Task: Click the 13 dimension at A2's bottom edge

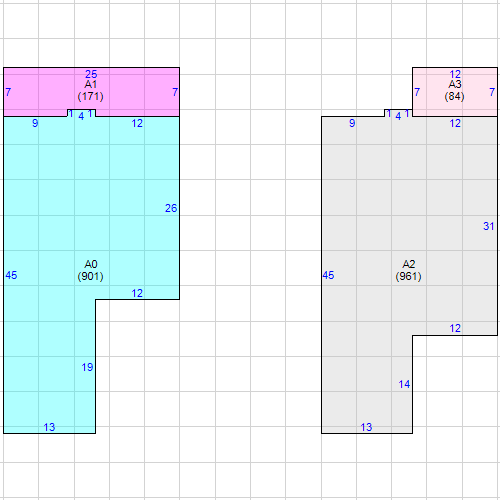Action: [x=366, y=427]
